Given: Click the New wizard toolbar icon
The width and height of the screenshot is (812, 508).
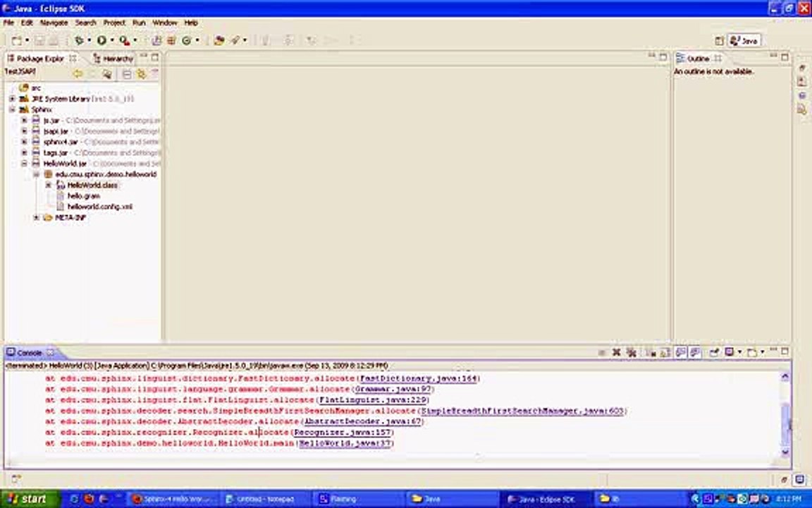Looking at the screenshot, I should (x=17, y=40).
